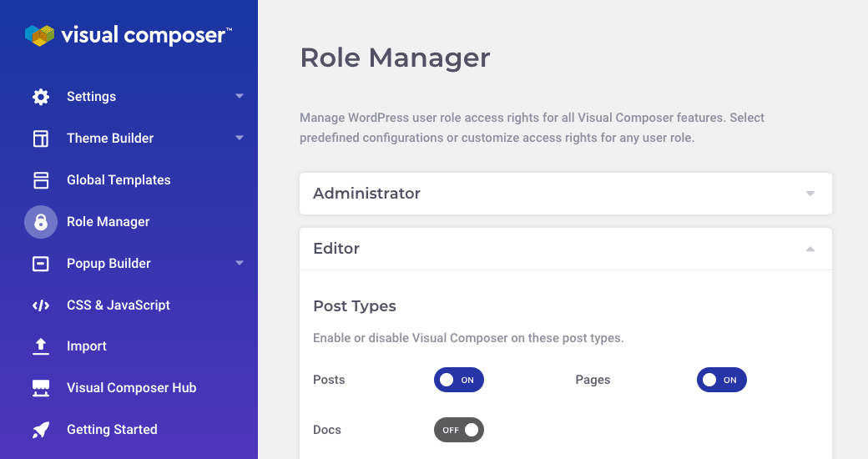Expand the Popup Builder submenu arrow
Screen dimensions: 868x459
(x=240, y=263)
